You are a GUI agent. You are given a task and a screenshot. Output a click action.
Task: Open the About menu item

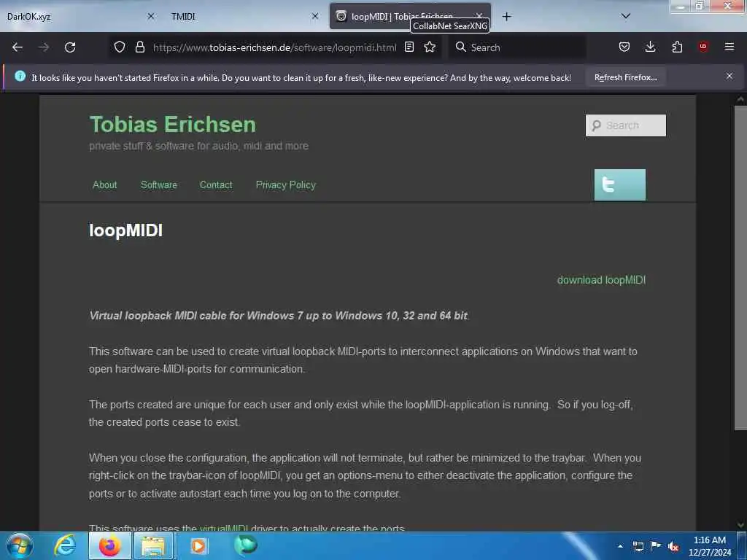tap(105, 184)
